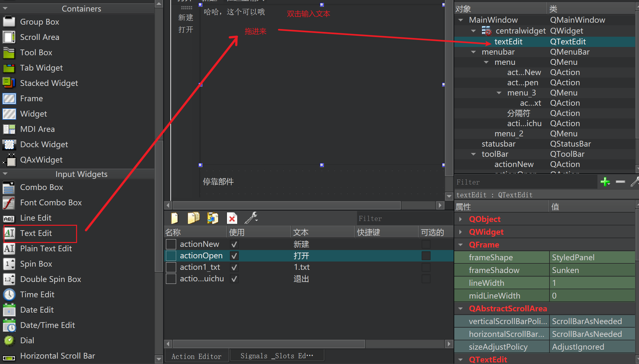639x364 pixels.
Task: Select the Time Edit widget icon
Action: [9, 294]
